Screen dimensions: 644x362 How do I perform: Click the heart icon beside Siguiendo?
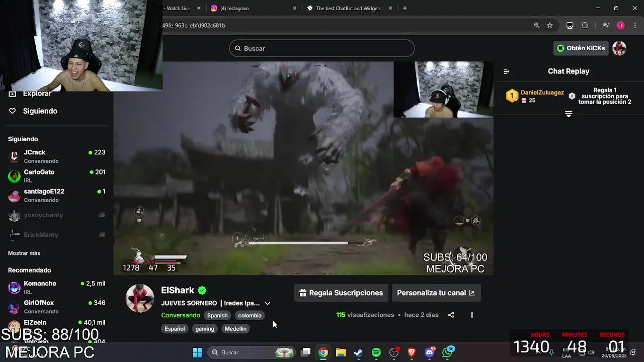13,111
